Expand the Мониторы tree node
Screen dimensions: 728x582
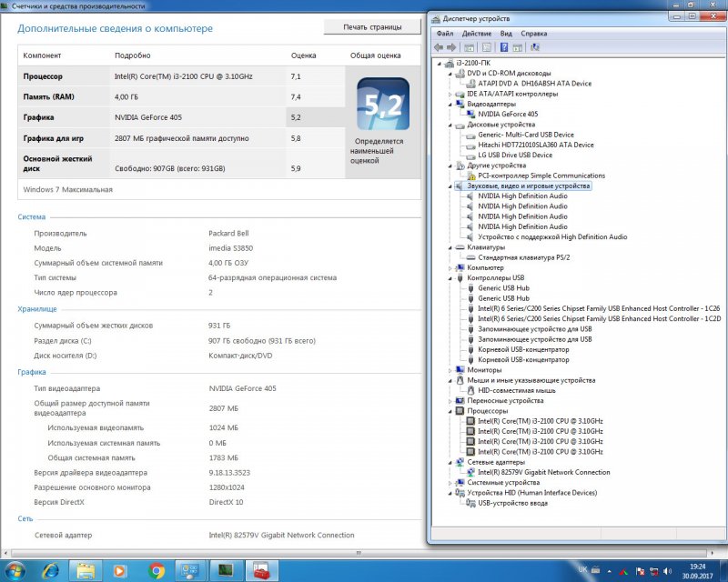click(x=450, y=370)
